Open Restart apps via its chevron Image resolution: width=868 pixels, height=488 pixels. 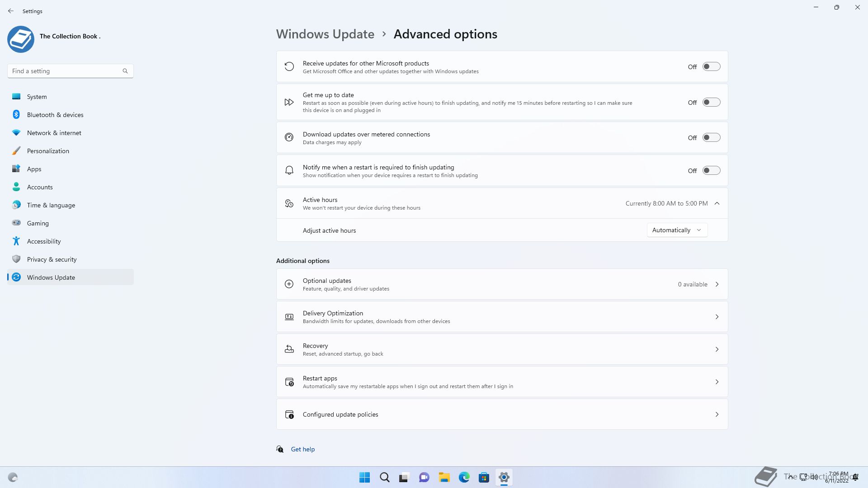tap(717, 382)
